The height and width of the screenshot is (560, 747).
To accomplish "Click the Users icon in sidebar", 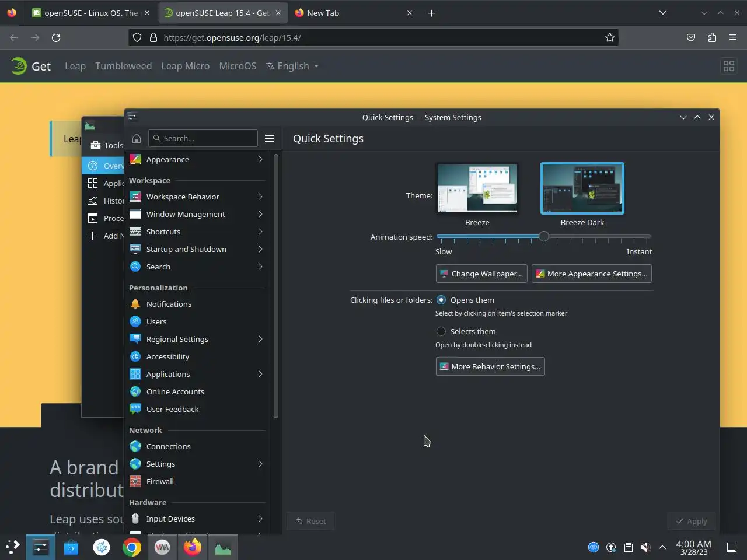I will 135,321.
